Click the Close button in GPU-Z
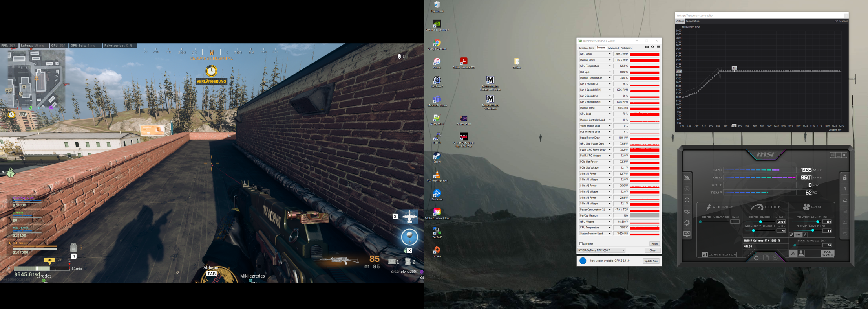The image size is (868, 309). tap(652, 250)
